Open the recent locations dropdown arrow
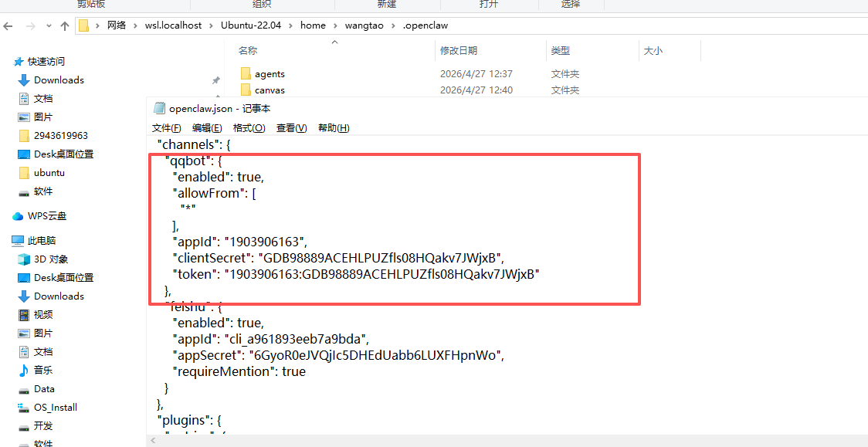The image size is (868, 447). [49, 26]
